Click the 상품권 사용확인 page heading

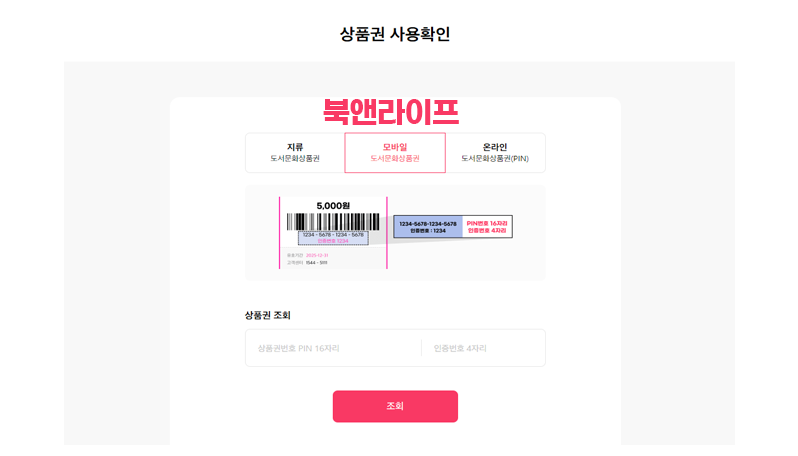tap(395, 34)
